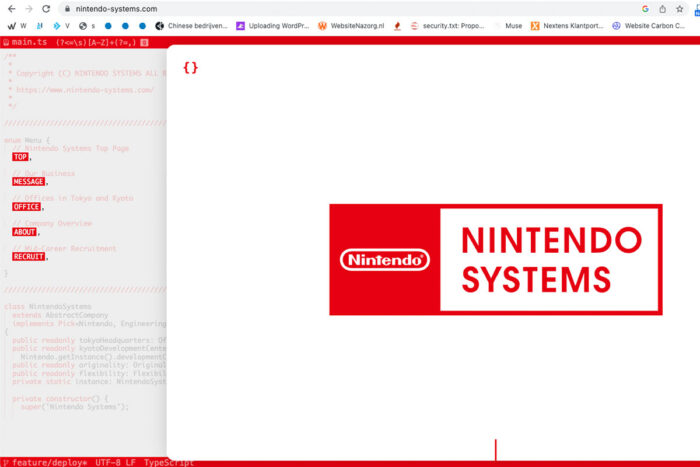Open security.txt: Propo... bookmark
This screenshot has height=467, width=700.
click(447, 26)
